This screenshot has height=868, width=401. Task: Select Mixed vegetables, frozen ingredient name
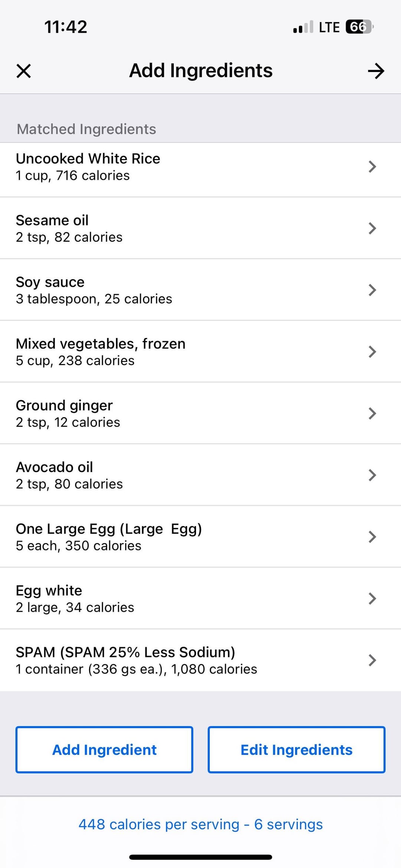point(101,344)
